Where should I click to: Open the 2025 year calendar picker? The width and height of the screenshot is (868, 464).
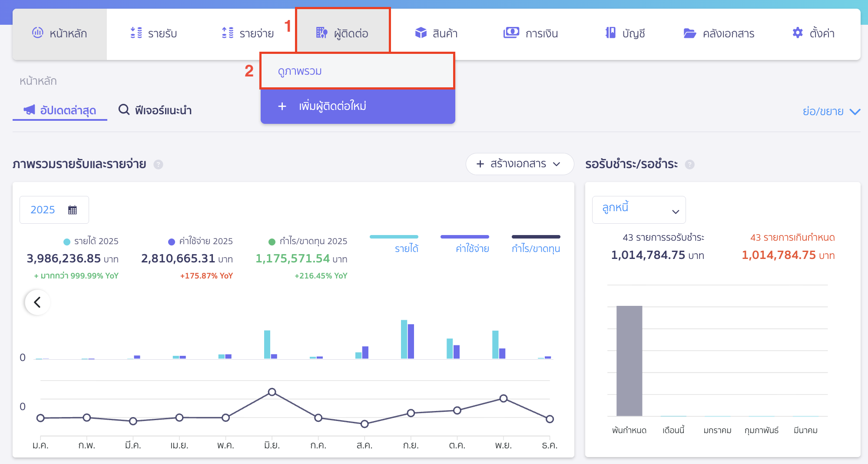click(x=54, y=210)
